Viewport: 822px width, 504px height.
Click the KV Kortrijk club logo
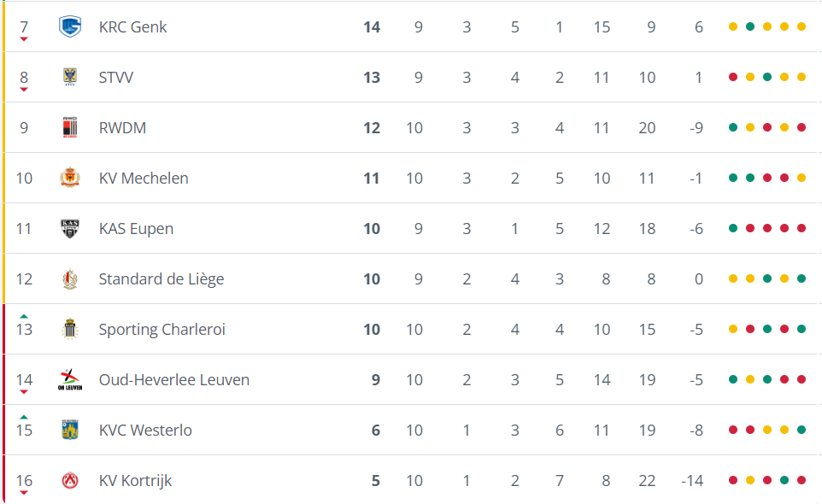coord(70,480)
